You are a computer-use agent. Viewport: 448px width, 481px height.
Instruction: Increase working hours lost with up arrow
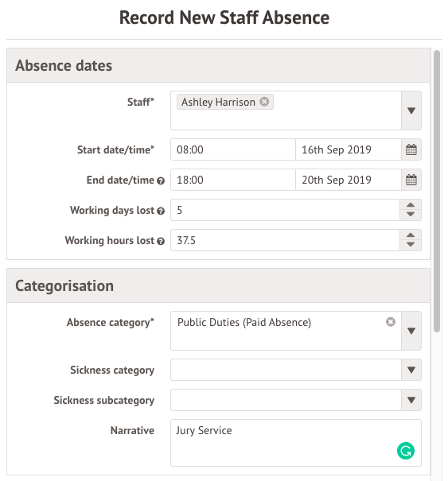pyautogui.click(x=411, y=235)
